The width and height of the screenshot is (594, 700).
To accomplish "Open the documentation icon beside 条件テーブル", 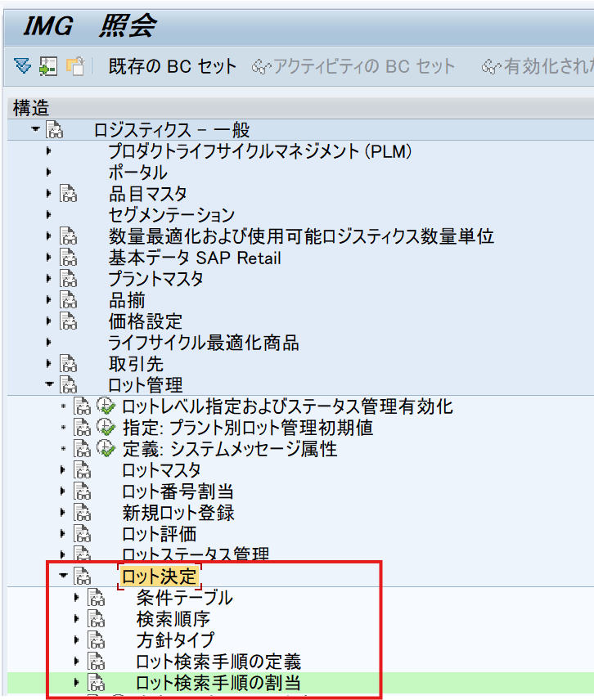I will (x=97, y=598).
